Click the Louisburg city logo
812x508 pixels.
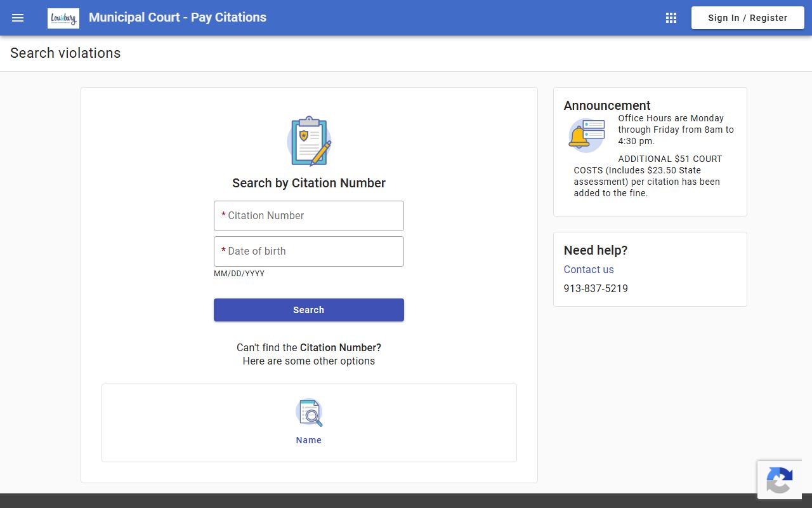(63, 18)
